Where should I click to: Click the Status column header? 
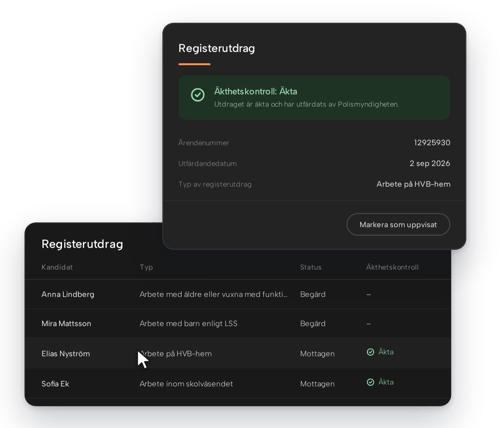click(311, 267)
